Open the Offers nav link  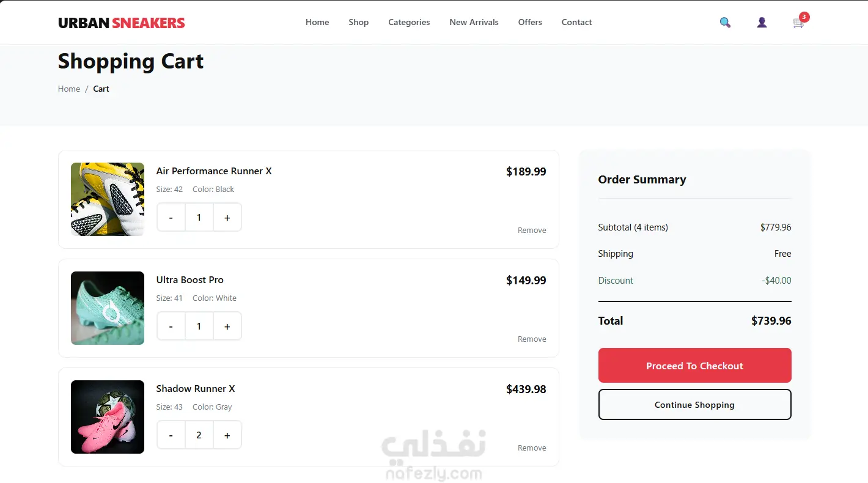pyautogui.click(x=530, y=22)
